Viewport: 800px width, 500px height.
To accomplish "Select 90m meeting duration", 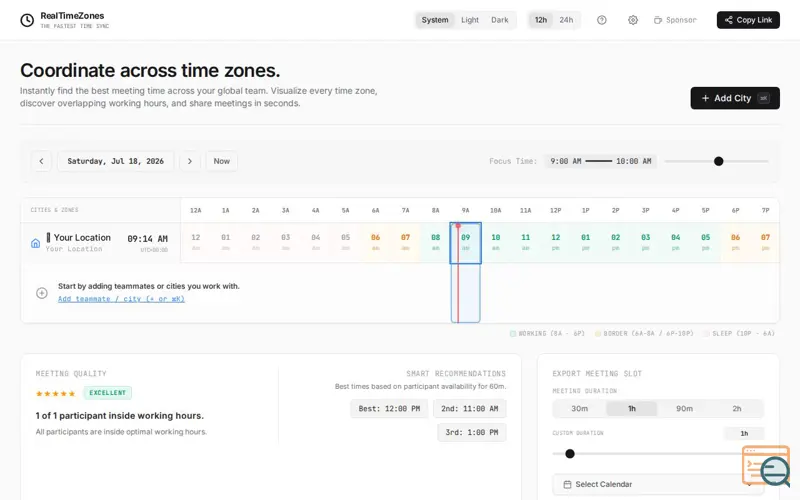I will [x=684, y=409].
